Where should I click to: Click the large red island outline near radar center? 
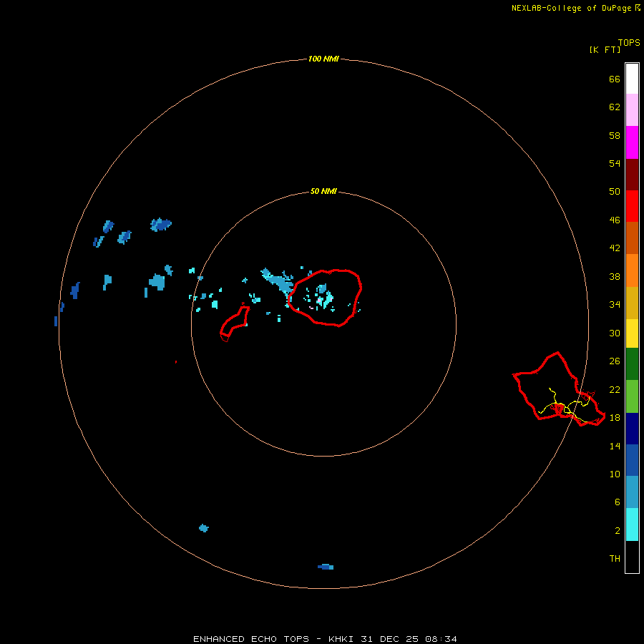pyautogui.click(x=324, y=298)
